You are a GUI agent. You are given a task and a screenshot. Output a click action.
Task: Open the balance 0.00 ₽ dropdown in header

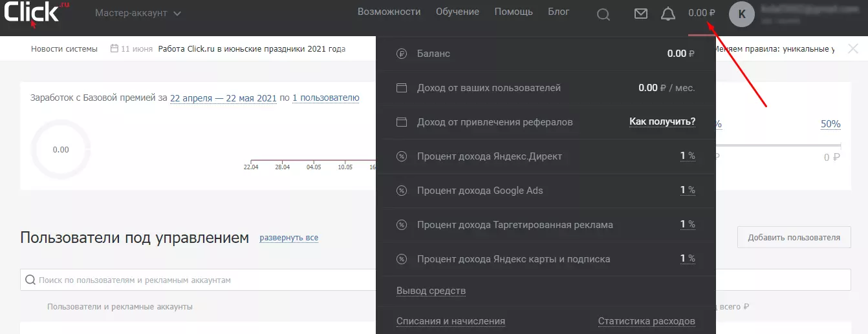pyautogui.click(x=702, y=13)
